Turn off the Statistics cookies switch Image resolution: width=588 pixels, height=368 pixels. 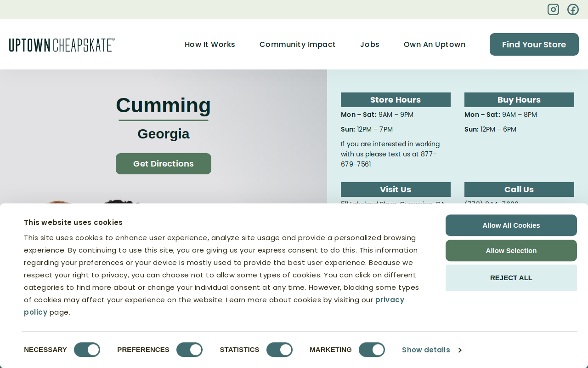tap(279, 350)
